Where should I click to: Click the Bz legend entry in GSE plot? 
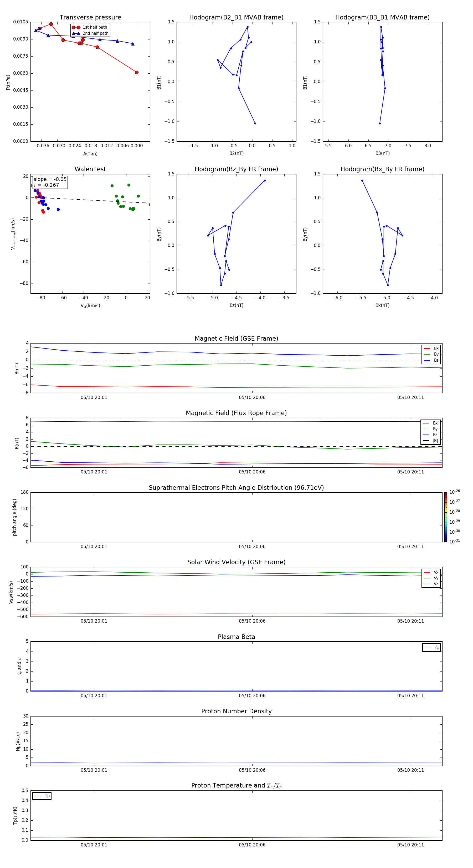pos(431,360)
